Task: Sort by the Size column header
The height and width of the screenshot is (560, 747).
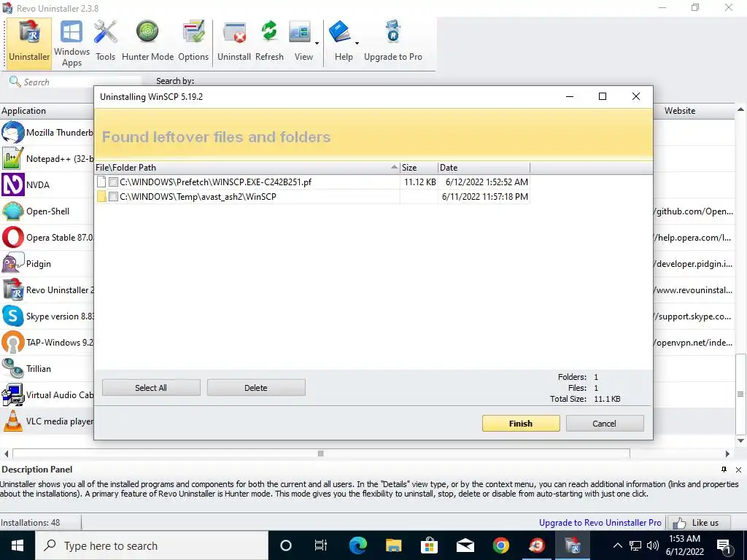Action: (x=419, y=168)
